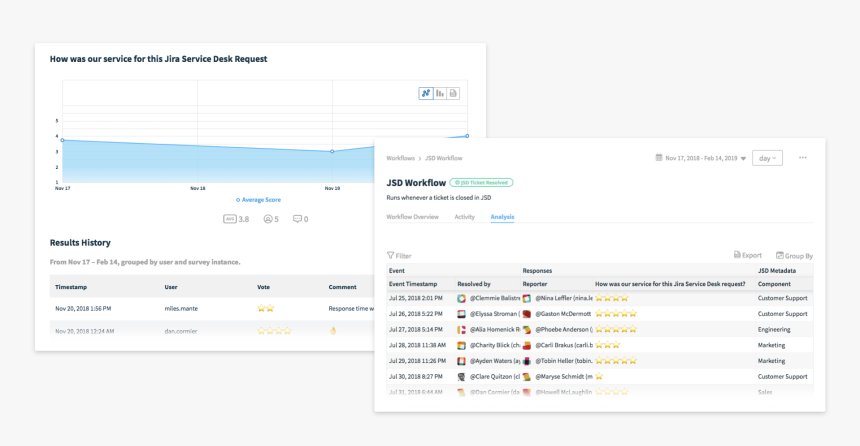
Task: Click the Reporter column header
Action: 535,284
